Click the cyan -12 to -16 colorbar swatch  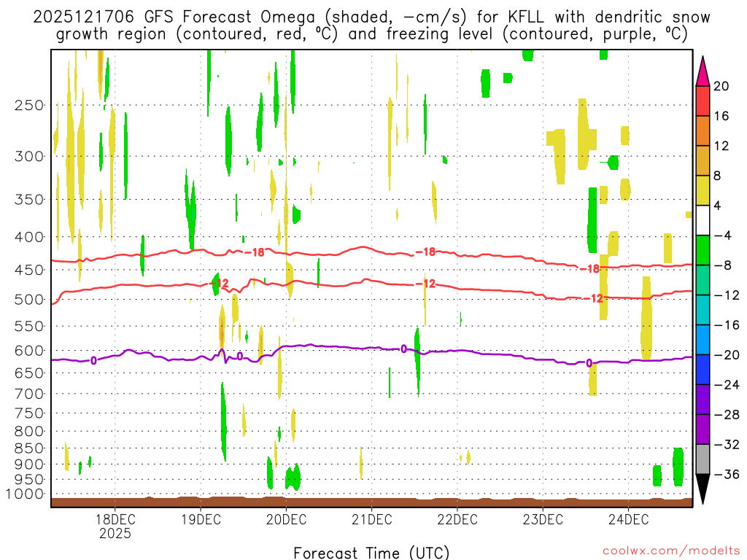703,310
